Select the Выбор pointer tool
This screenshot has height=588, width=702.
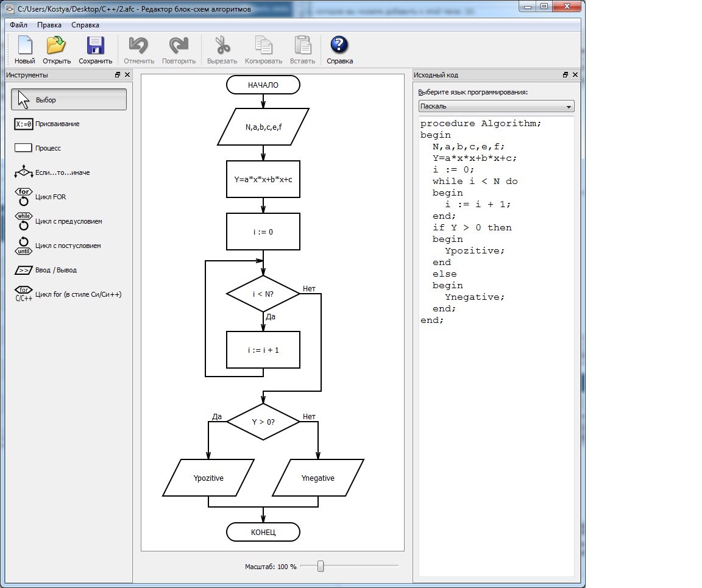[69, 100]
